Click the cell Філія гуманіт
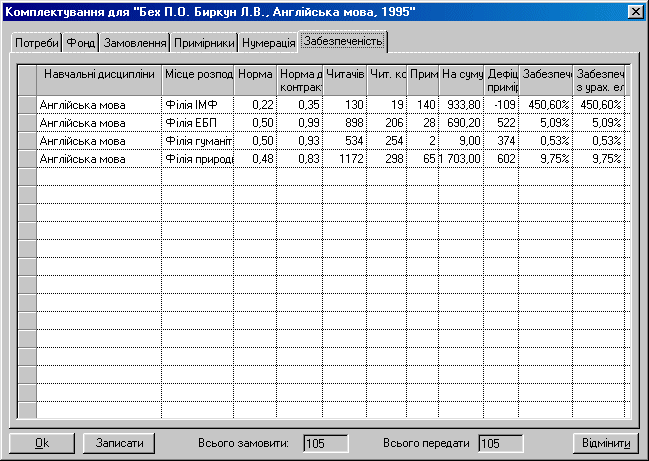The image size is (649, 461). pyautogui.click(x=198, y=141)
